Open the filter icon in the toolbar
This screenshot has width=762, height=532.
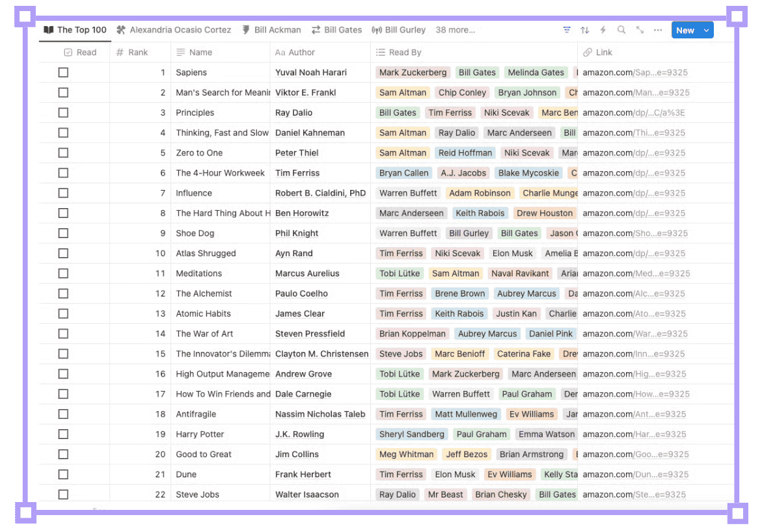[x=567, y=30]
